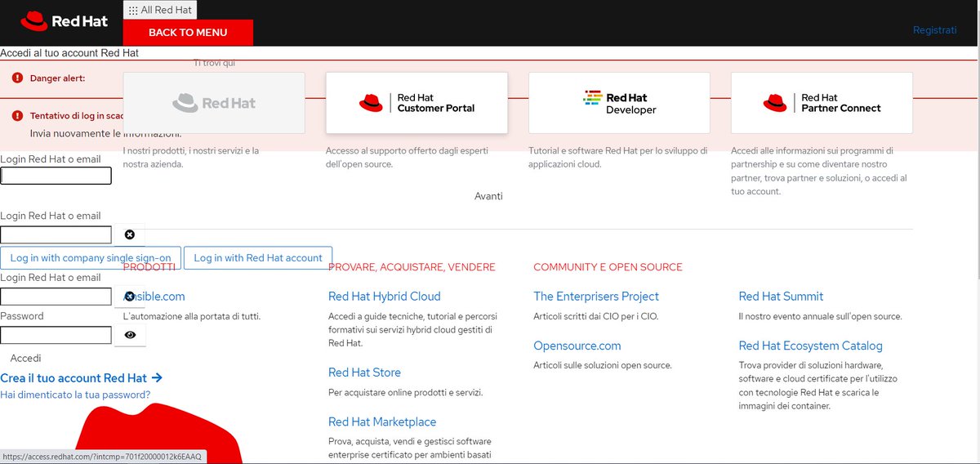The width and height of the screenshot is (980, 464).
Task: Focus the first Login Red Hat o email field
Action: [56, 176]
